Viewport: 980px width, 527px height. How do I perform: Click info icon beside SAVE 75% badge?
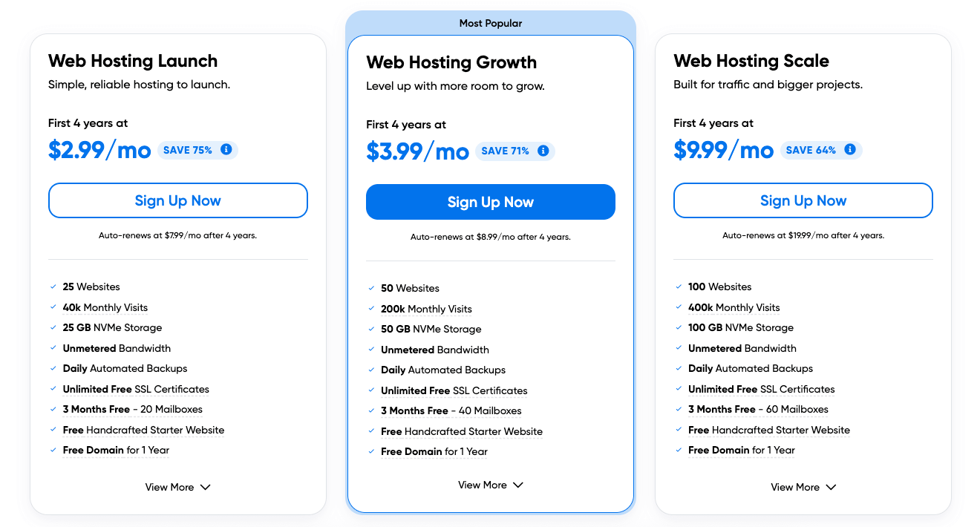[226, 150]
